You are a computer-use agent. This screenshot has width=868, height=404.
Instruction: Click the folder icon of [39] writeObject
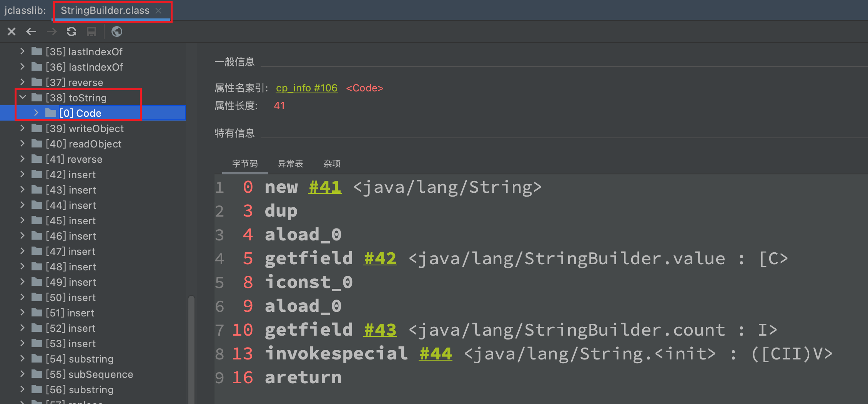click(x=37, y=128)
